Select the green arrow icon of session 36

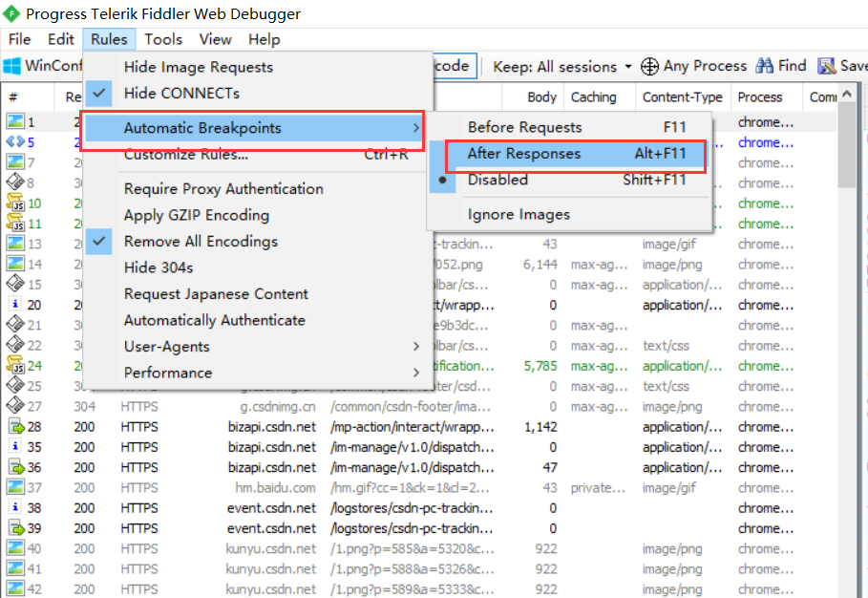[16, 467]
